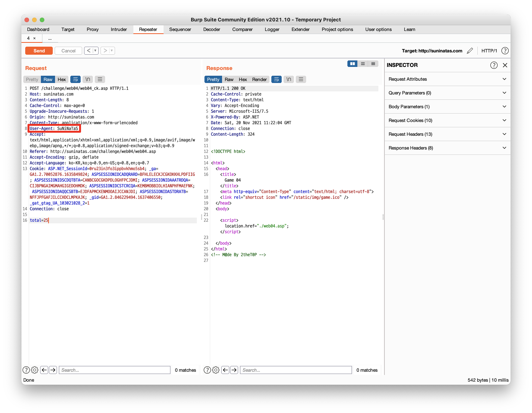The height and width of the screenshot is (413, 532).
Task: Expand Body Parameters (1) section
Action: point(448,107)
